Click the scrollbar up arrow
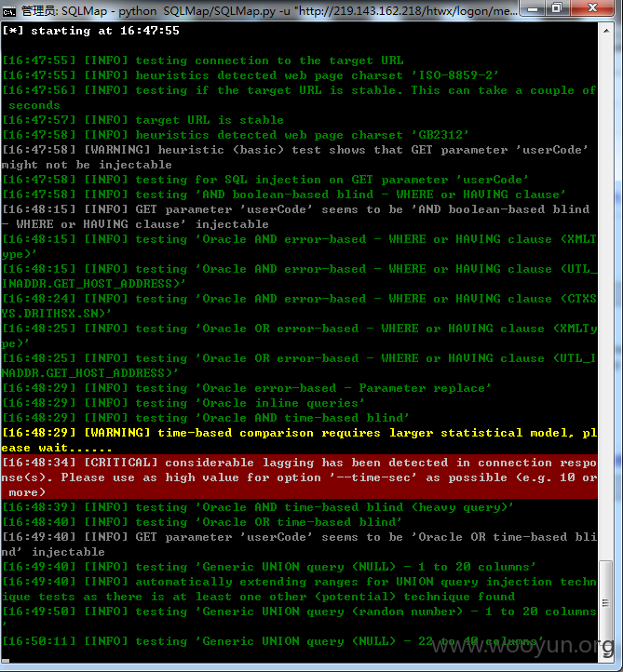 (x=606, y=31)
